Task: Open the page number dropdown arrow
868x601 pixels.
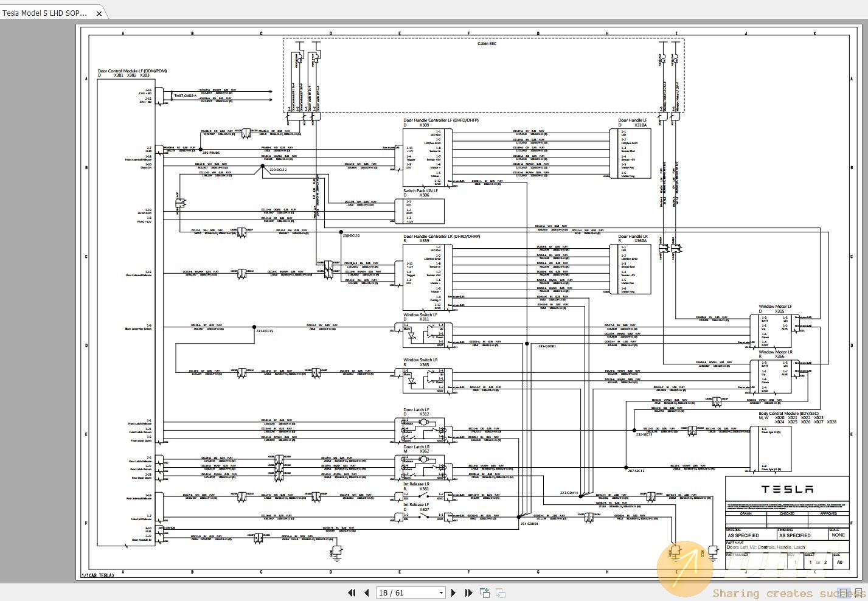Action: point(441,593)
